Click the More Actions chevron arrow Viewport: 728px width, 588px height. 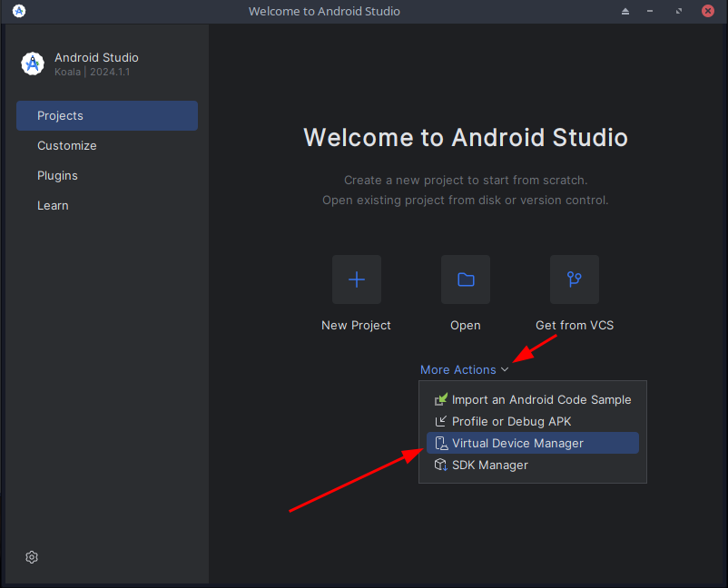[x=505, y=369]
